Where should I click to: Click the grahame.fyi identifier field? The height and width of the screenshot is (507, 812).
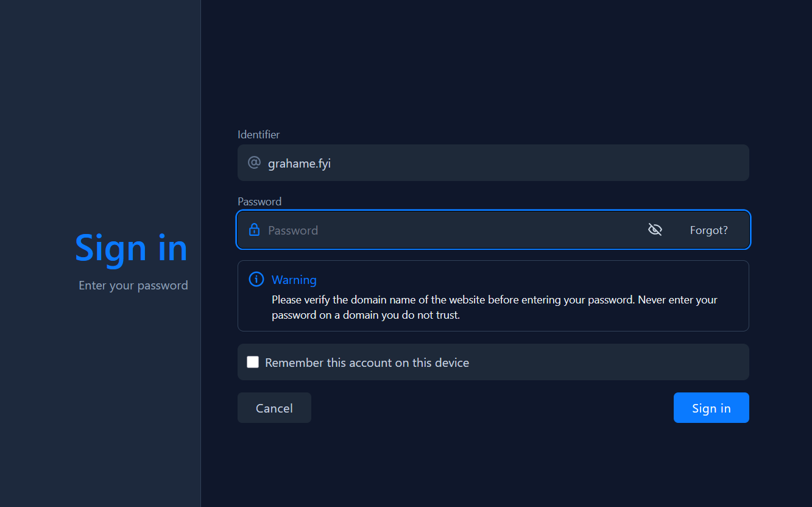(x=299, y=163)
